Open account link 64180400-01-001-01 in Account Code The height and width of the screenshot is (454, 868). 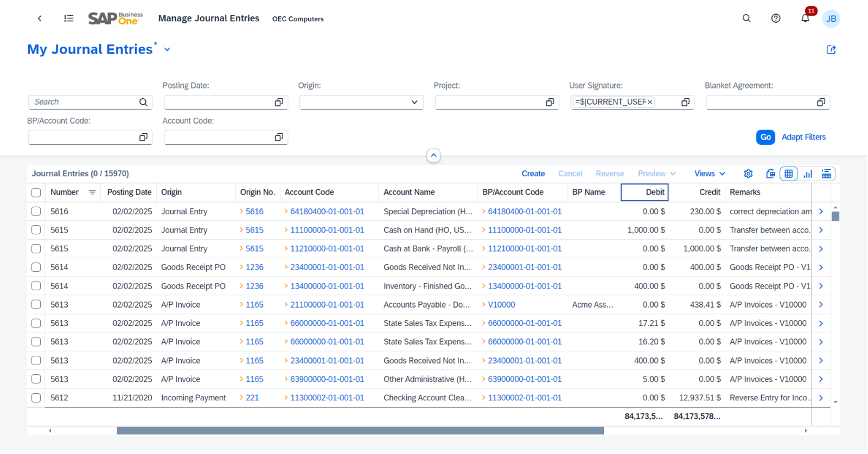coord(327,212)
